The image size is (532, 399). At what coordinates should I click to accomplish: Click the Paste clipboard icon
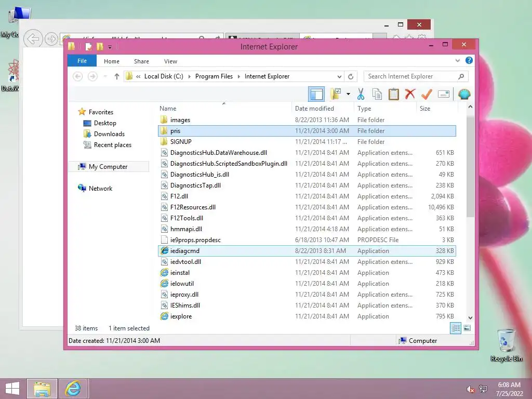394,94
